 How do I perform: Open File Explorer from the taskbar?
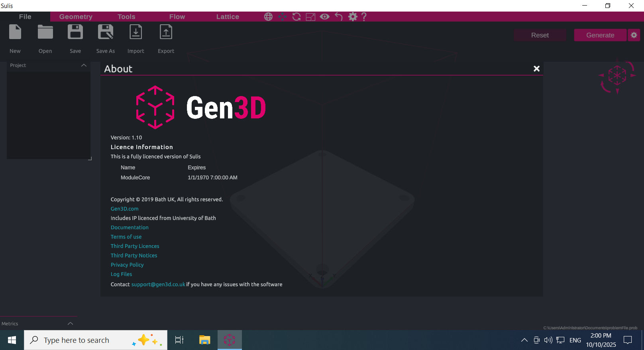pyautogui.click(x=204, y=340)
